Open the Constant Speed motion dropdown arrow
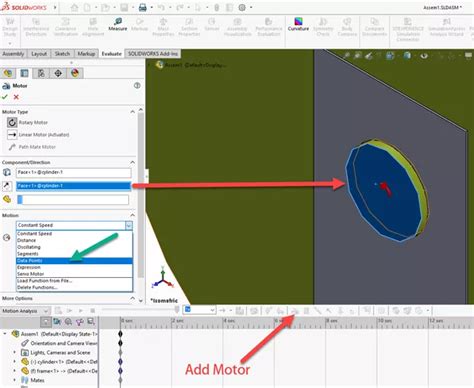474x388 pixels. click(x=129, y=225)
